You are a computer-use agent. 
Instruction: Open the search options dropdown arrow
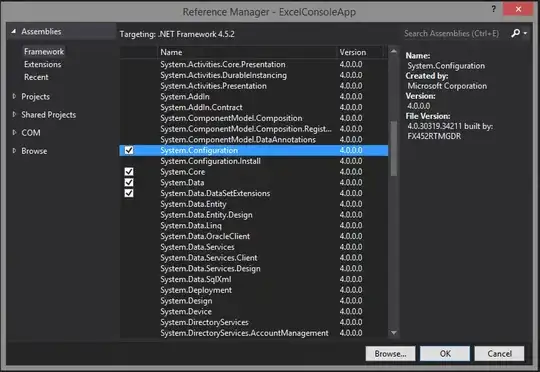coord(525,33)
